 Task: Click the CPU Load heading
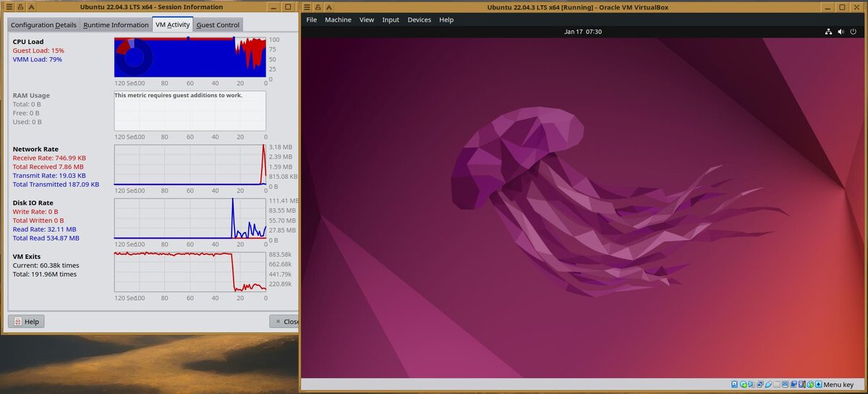coord(28,41)
